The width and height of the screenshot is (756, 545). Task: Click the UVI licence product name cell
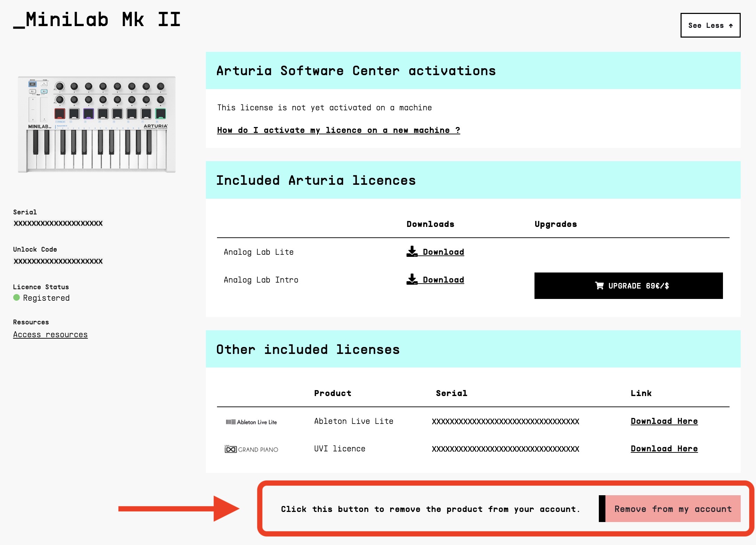340,449
